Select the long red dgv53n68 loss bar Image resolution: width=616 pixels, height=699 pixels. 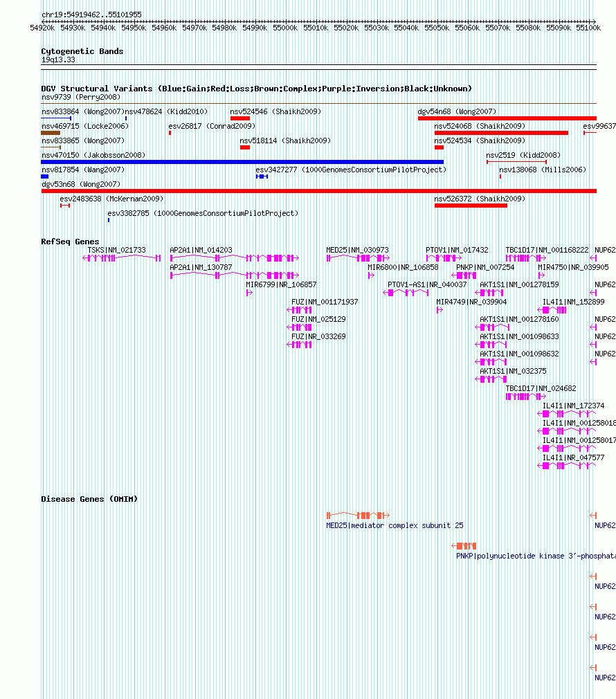point(318,191)
